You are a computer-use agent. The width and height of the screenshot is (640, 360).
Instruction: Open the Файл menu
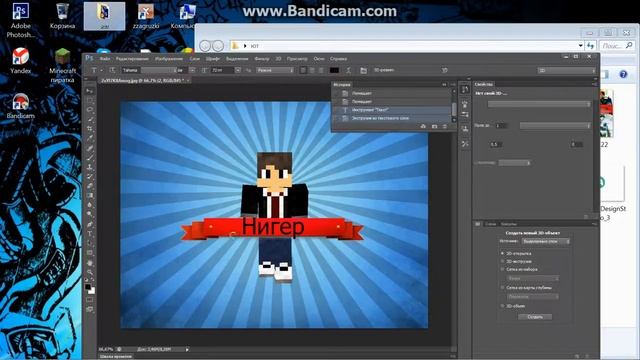pos(104,59)
